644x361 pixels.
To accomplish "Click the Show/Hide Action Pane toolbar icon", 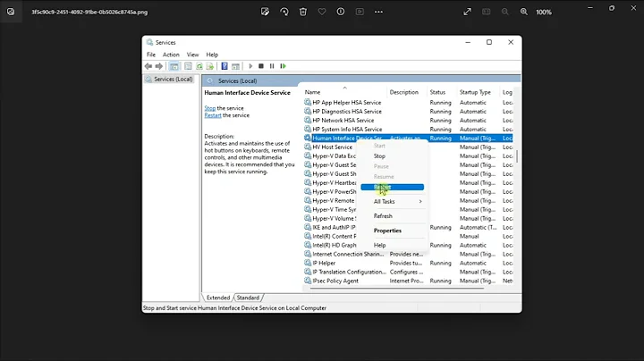I will [235, 66].
